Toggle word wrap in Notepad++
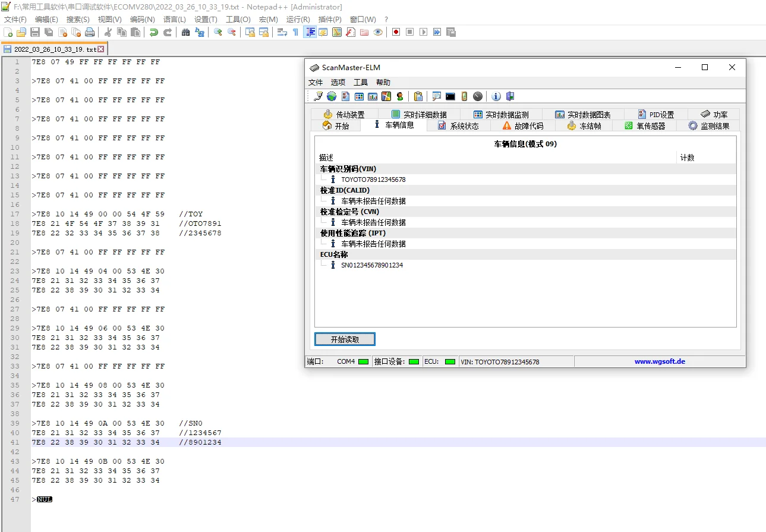This screenshot has height=532, width=766. pos(282,32)
